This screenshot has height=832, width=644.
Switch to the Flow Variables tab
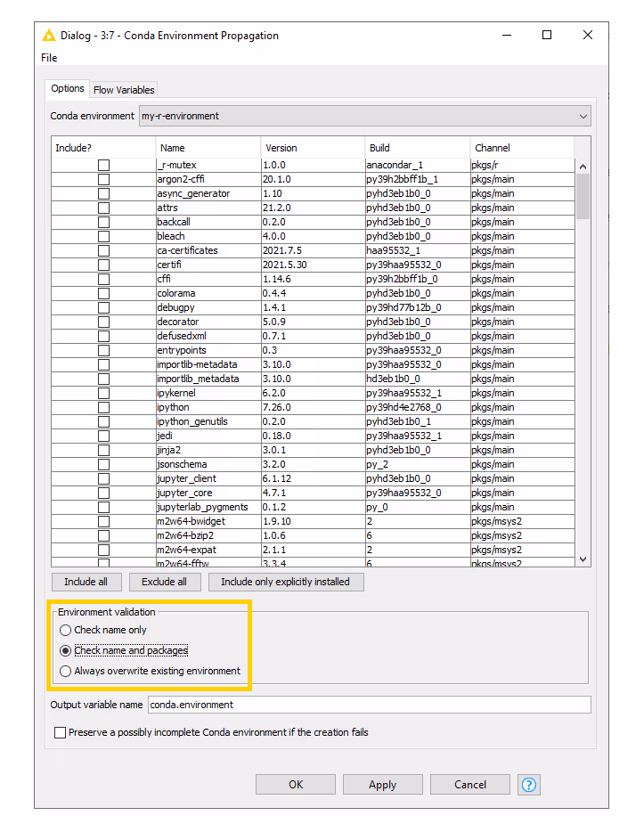(x=124, y=90)
